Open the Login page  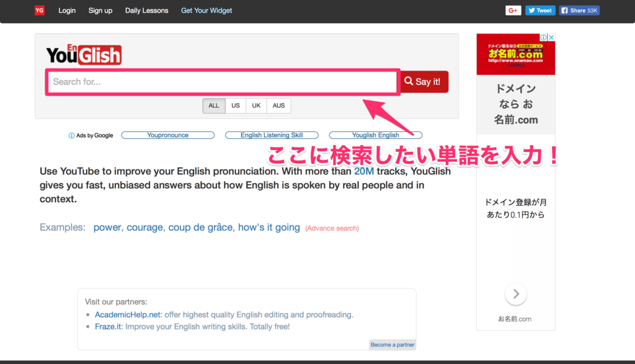(x=67, y=11)
